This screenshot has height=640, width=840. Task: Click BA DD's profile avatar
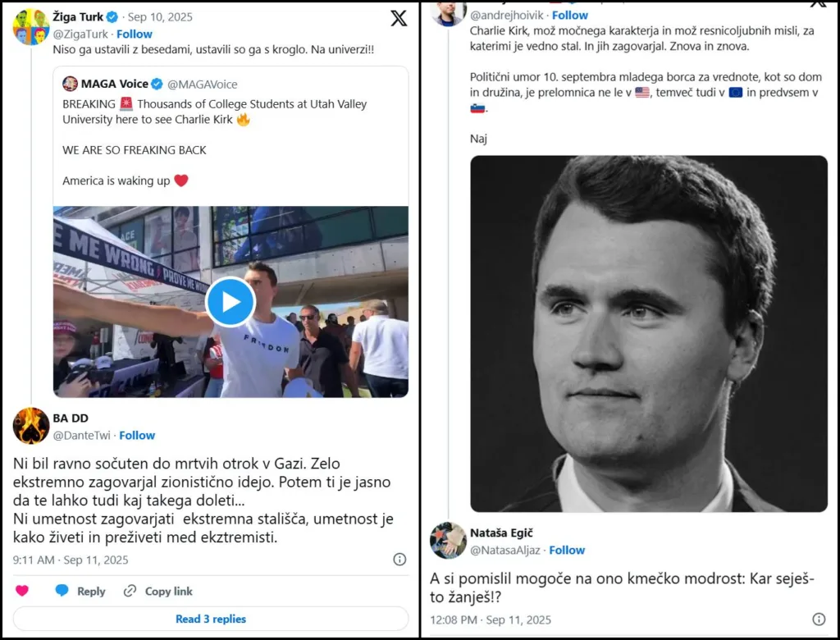[x=31, y=426]
